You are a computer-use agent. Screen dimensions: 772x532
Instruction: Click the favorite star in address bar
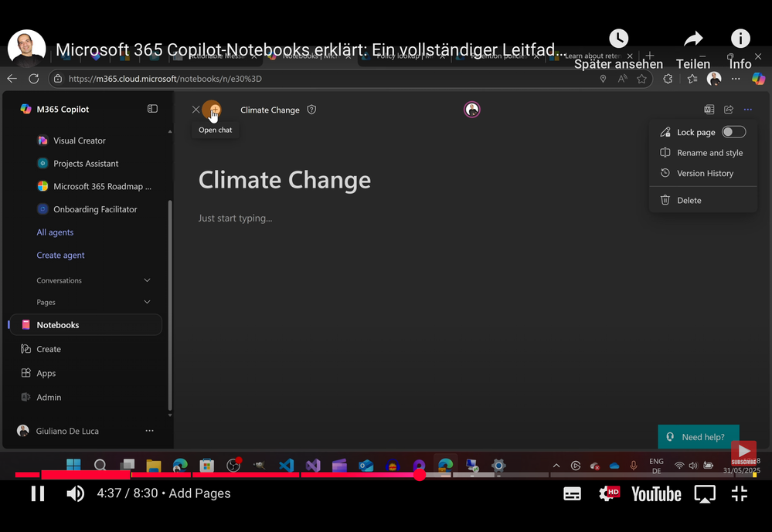click(641, 79)
